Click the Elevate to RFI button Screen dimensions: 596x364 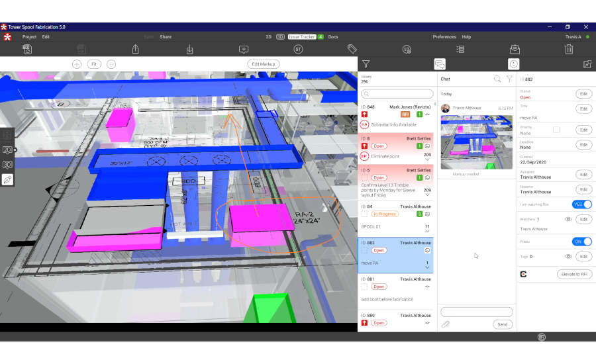574,274
